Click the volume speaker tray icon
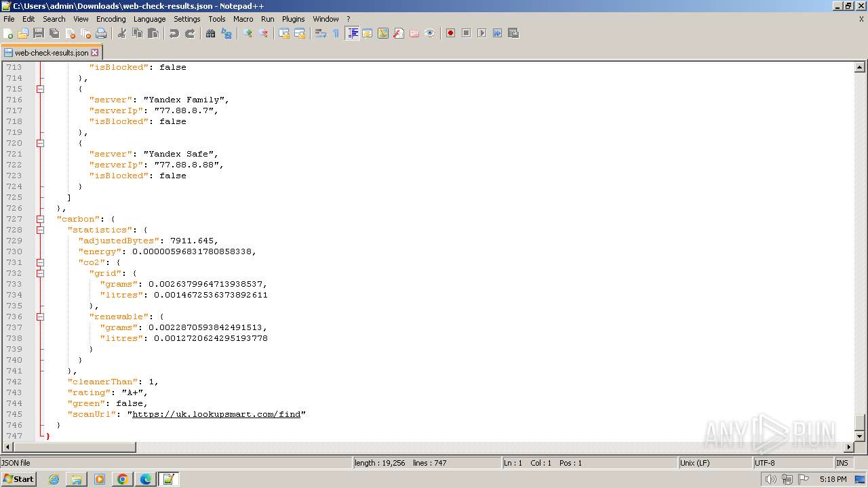 pyautogui.click(x=770, y=479)
